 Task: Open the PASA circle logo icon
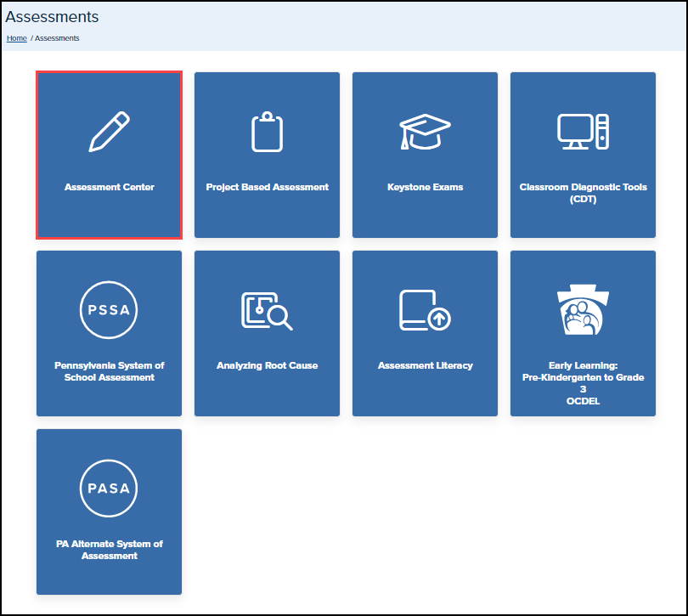point(109,489)
